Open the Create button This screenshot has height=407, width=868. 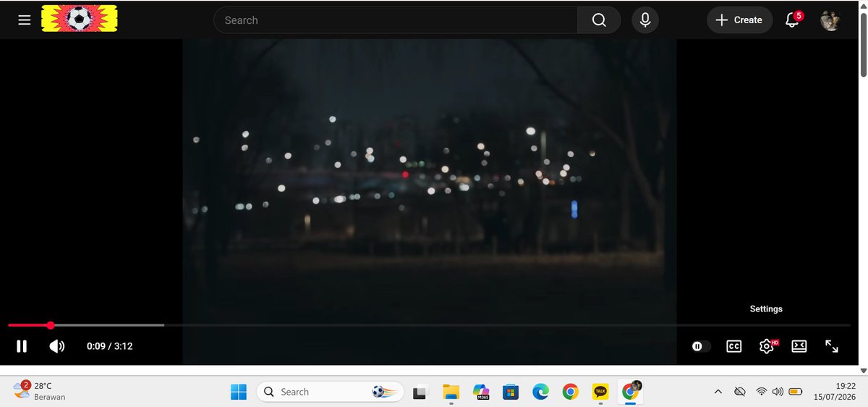pos(739,20)
